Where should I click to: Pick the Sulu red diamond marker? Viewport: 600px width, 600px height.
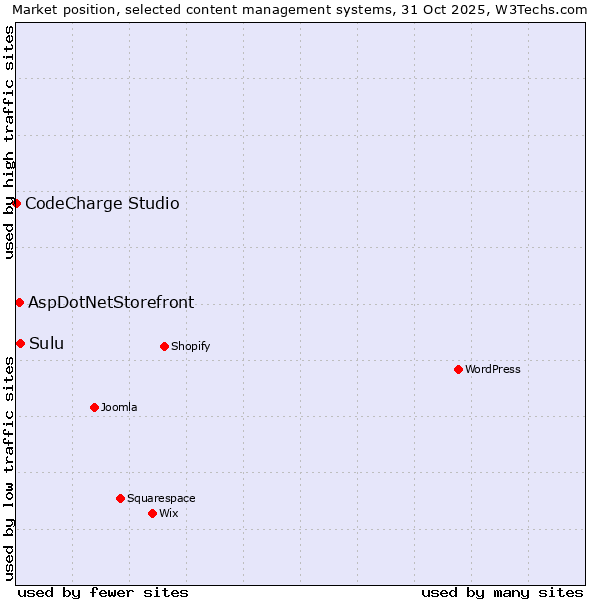pyautogui.click(x=20, y=343)
